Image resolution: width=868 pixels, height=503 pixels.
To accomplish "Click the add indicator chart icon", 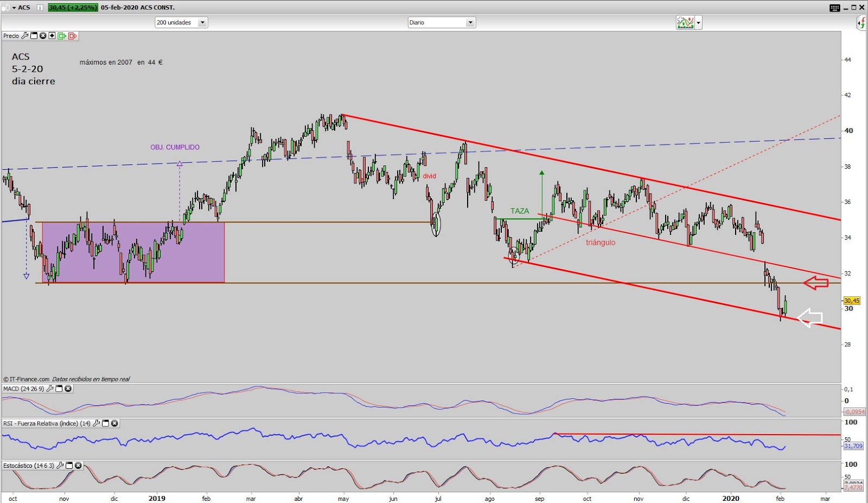I will coord(685,22).
